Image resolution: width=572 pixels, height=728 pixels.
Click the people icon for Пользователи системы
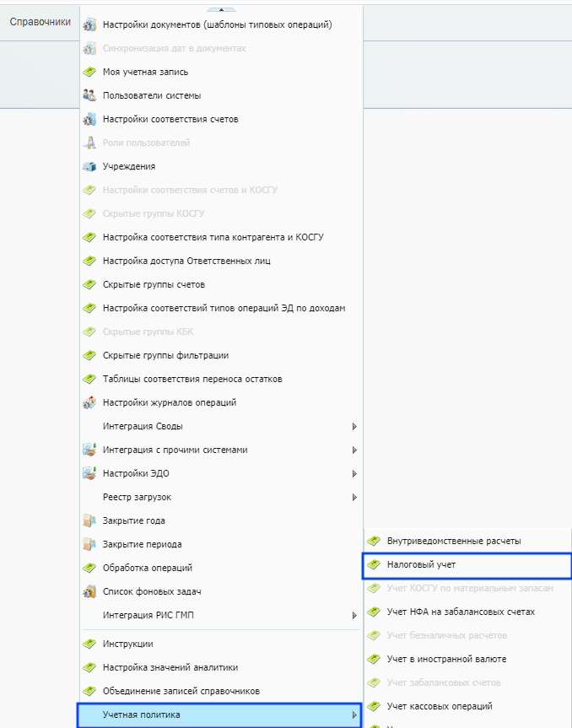[89, 95]
